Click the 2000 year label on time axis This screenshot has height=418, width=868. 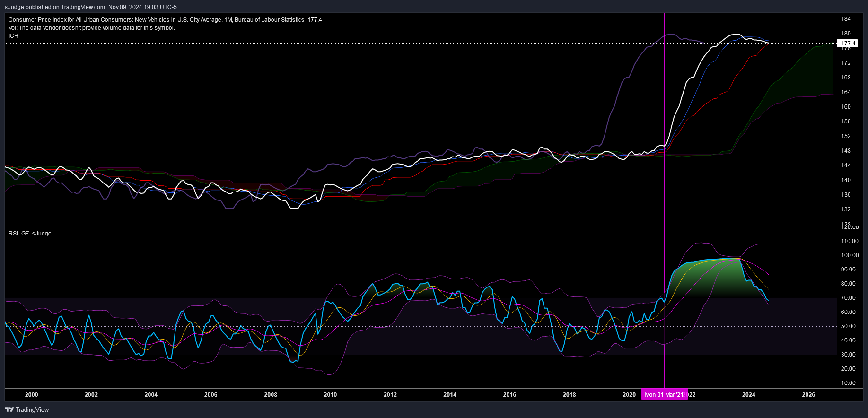click(x=32, y=395)
